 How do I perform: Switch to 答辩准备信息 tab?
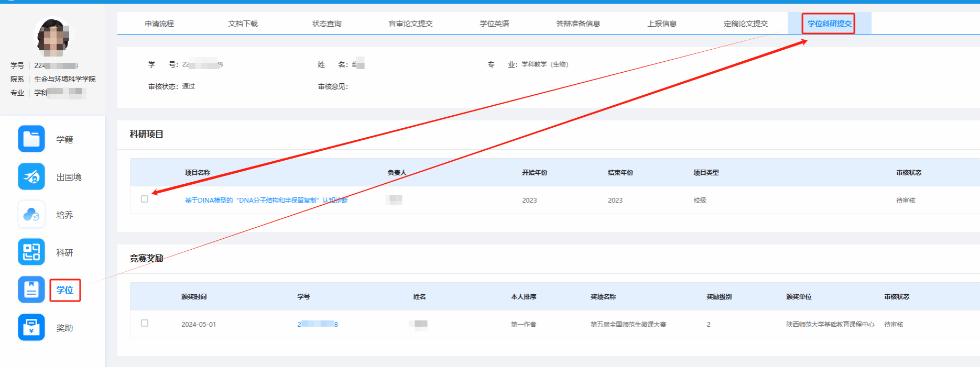tap(578, 24)
